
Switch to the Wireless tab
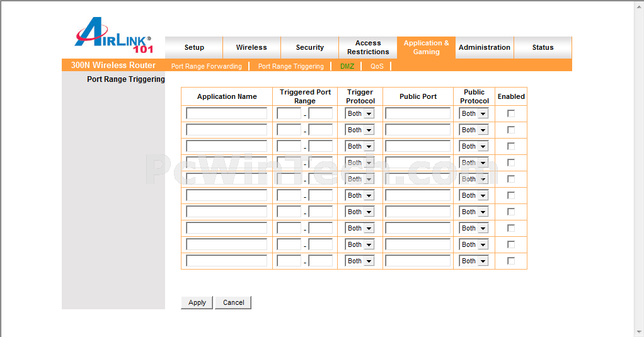tap(252, 47)
